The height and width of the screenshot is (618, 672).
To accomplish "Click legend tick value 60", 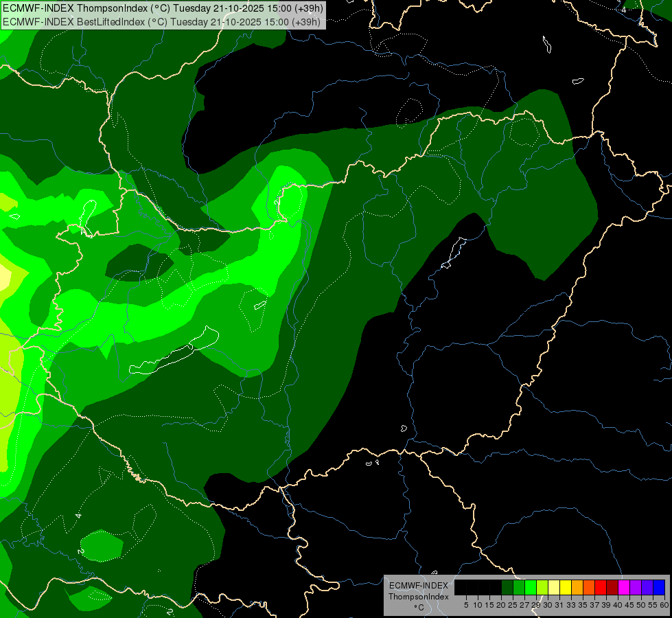I will (x=664, y=605).
